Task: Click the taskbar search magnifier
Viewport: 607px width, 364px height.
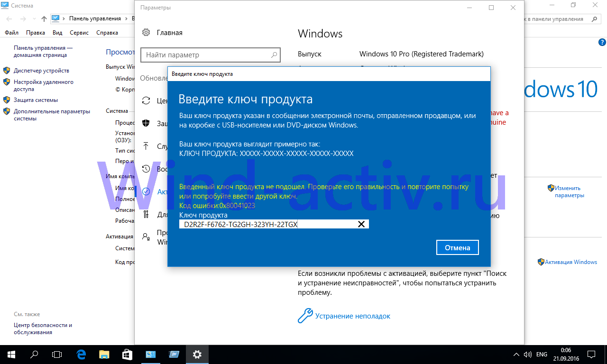Action: [x=34, y=354]
